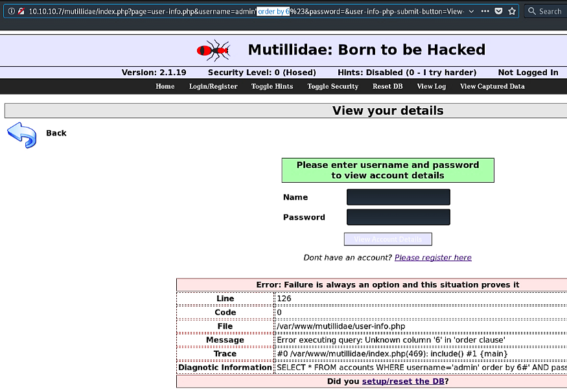Click the View Account Details button
The height and width of the screenshot is (392, 567).
coord(388,239)
